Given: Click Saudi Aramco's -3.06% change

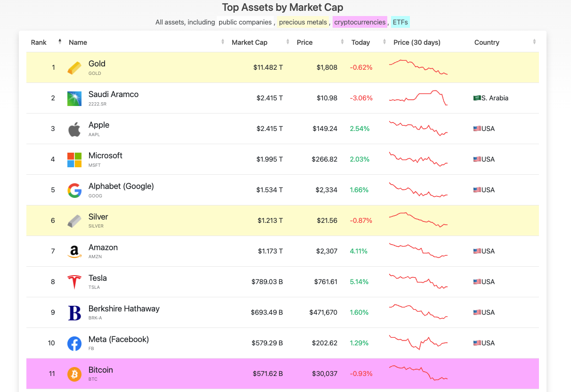Looking at the screenshot, I should pos(361,98).
